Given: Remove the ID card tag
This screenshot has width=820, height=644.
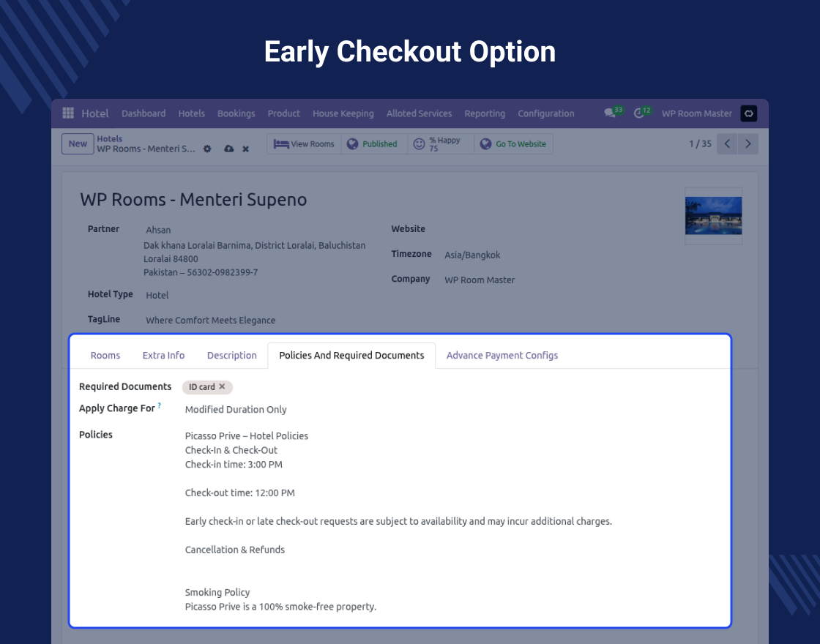Looking at the screenshot, I should [x=222, y=386].
